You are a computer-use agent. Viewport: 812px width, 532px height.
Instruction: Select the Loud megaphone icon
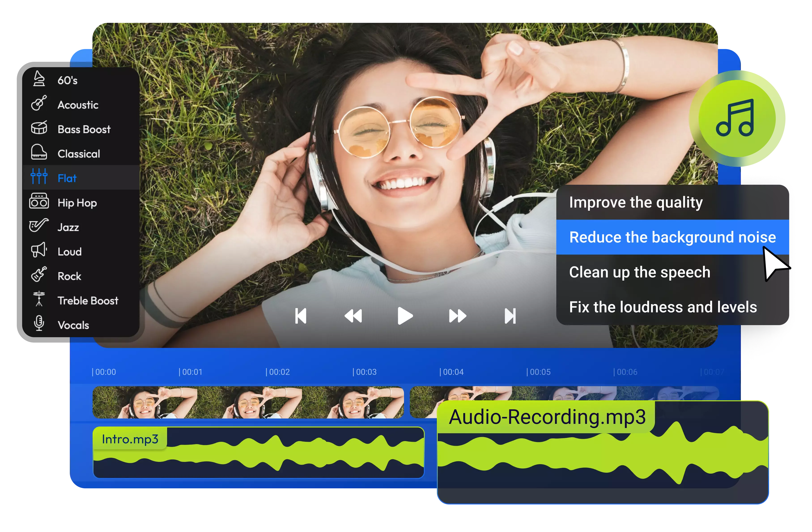pos(39,251)
